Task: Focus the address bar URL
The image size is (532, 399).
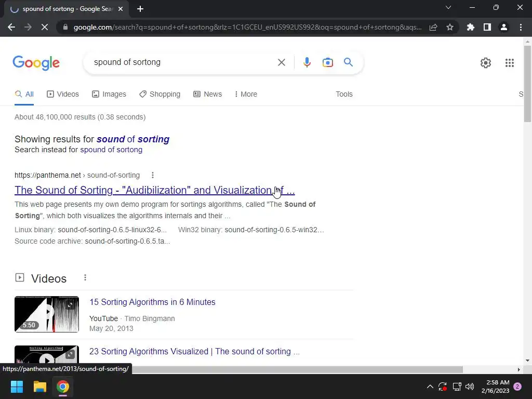Action: 248,27
